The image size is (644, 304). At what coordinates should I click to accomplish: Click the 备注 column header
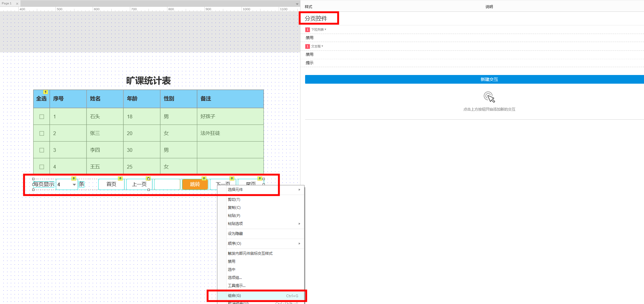click(x=230, y=99)
